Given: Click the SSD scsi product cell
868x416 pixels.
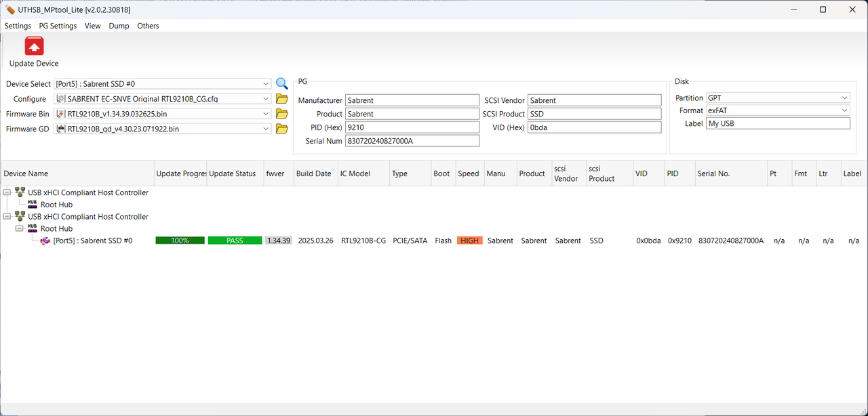Looking at the screenshot, I should click(x=597, y=241).
